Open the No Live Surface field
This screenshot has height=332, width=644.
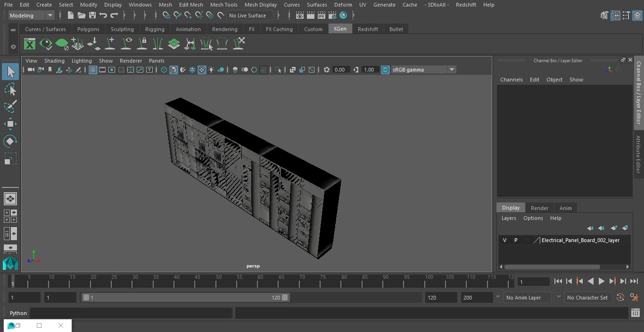(x=249, y=16)
